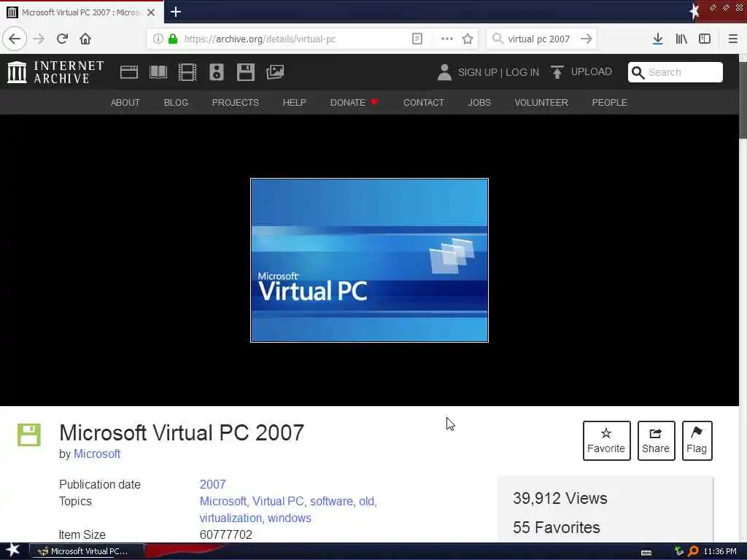Open the virtualization topic link

[x=231, y=518]
